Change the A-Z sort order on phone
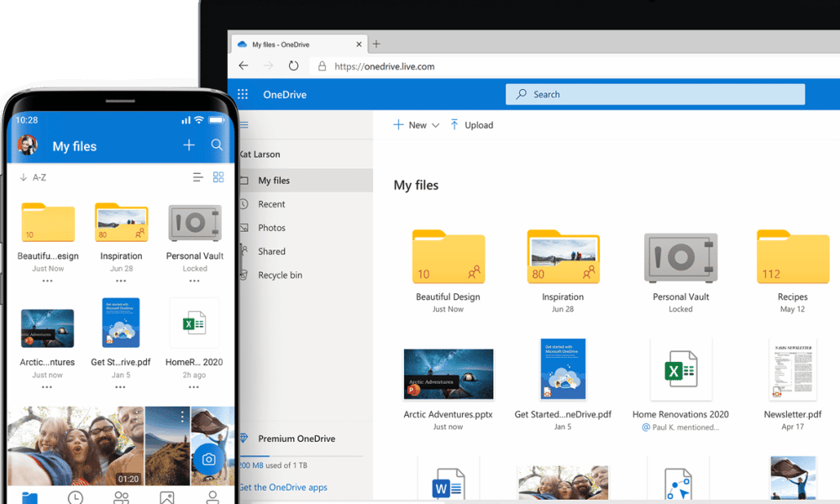The height and width of the screenshot is (504, 840). pos(34,177)
